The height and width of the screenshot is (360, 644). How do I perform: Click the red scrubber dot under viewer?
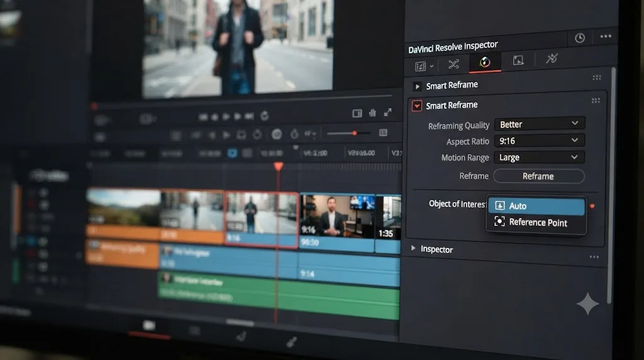94,107
